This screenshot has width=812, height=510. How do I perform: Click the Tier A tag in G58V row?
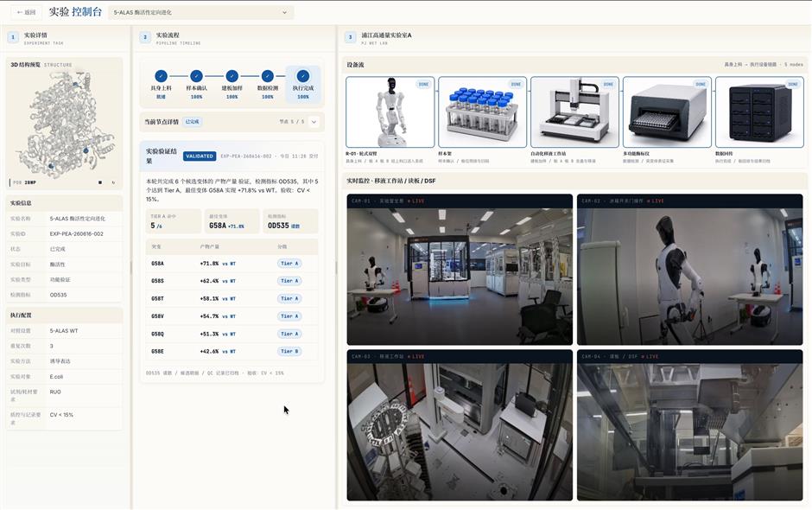pyautogui.click(x=289, y=316)
